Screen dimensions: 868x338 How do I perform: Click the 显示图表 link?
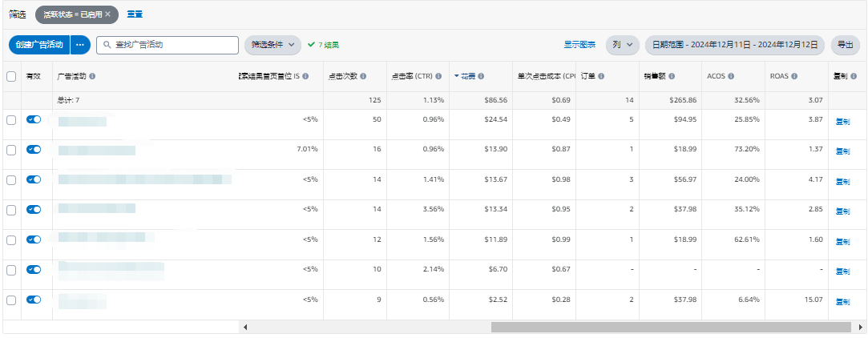coord(579,45)
